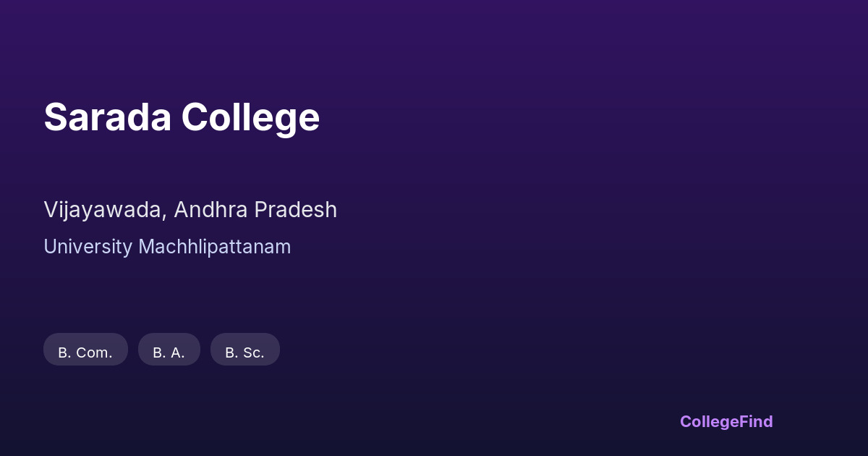Open the CollegeFind site link at the bottom

[726, 421]
